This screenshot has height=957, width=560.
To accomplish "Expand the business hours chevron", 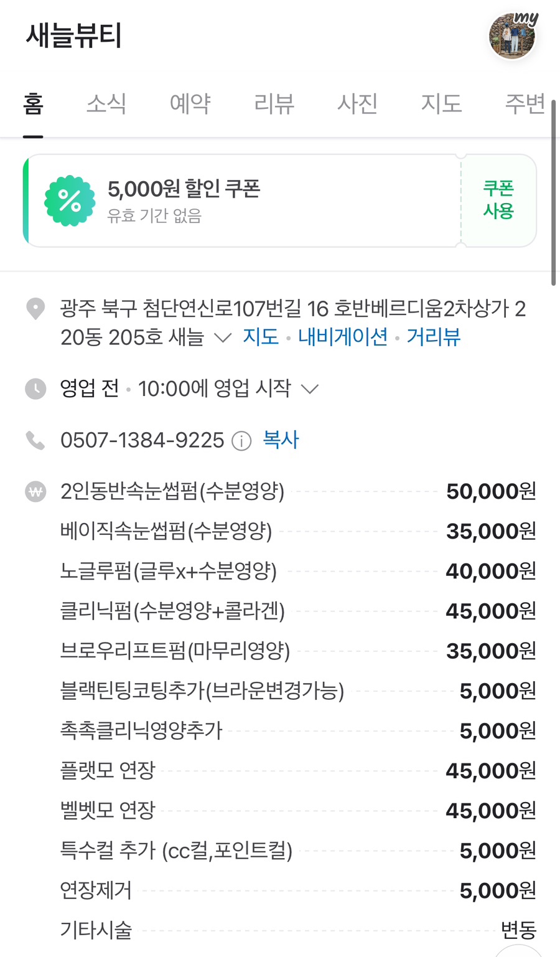I will pos(310,389).
